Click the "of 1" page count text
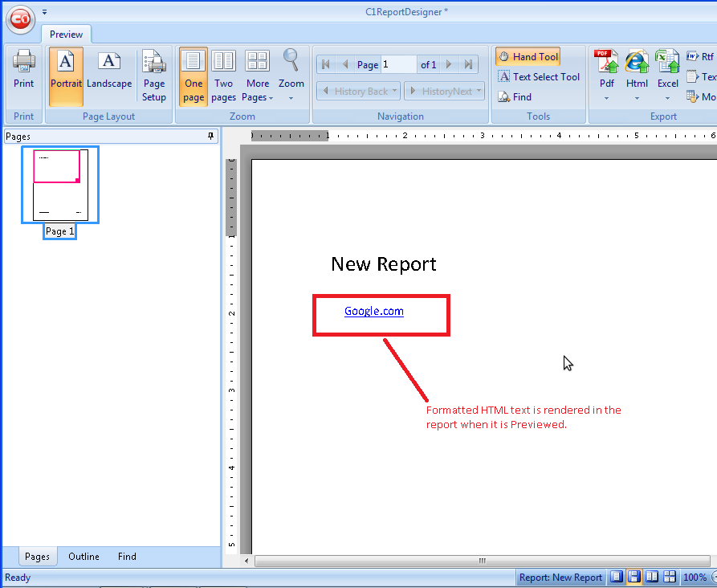 (429, 65)
